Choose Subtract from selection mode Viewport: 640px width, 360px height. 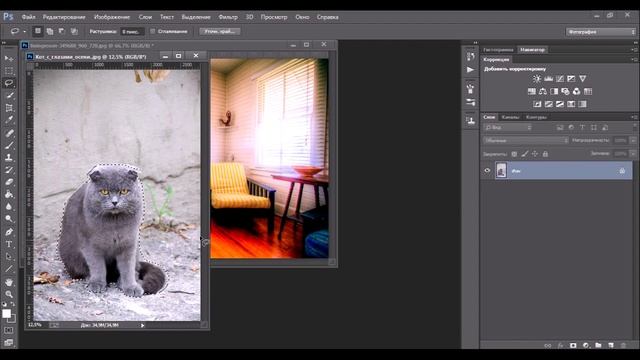pyautogui.click(x=62, y=31)
